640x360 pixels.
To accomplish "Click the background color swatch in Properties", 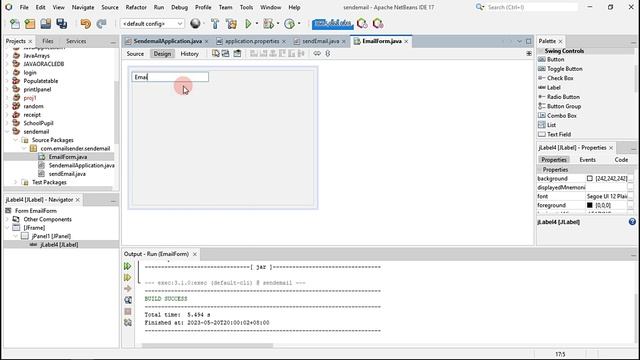I will 589,178.
